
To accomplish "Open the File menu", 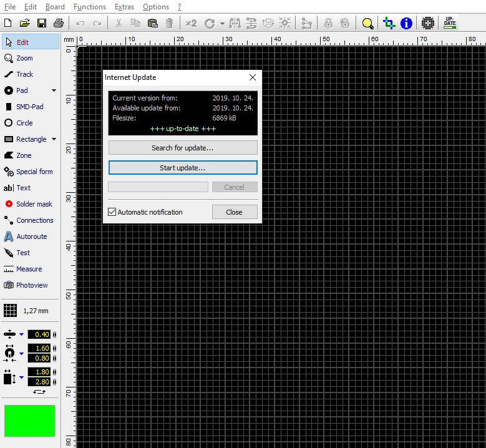I will pos(10,7).
